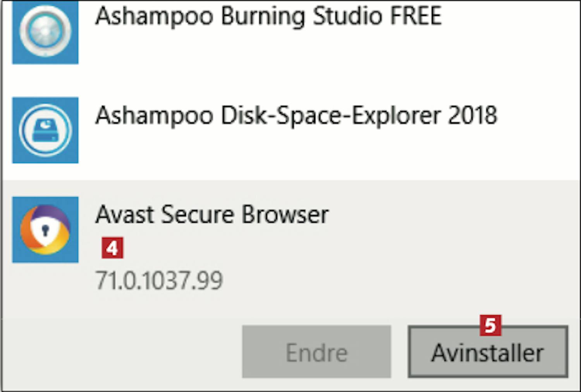This screenshot has height=392, width=581.
Task: Click the padlock in the Avast icon
Action: (45, 230)
